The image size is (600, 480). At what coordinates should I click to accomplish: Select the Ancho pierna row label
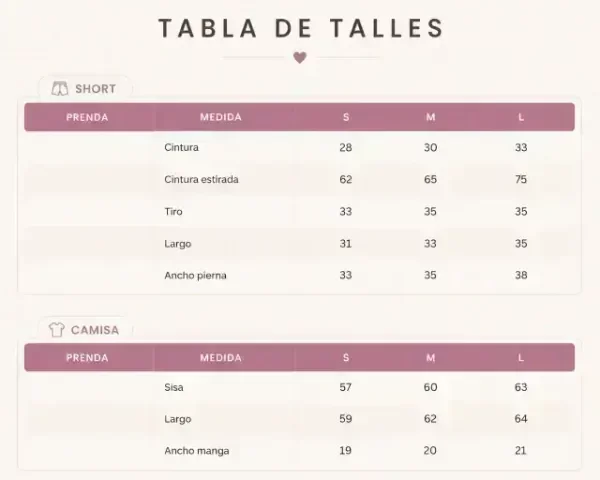click(x=196, y=275)
